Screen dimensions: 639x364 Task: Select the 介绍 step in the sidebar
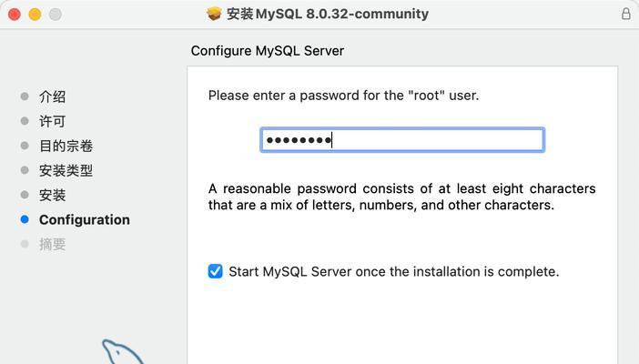pyautogui.click(x=52, y=96)
